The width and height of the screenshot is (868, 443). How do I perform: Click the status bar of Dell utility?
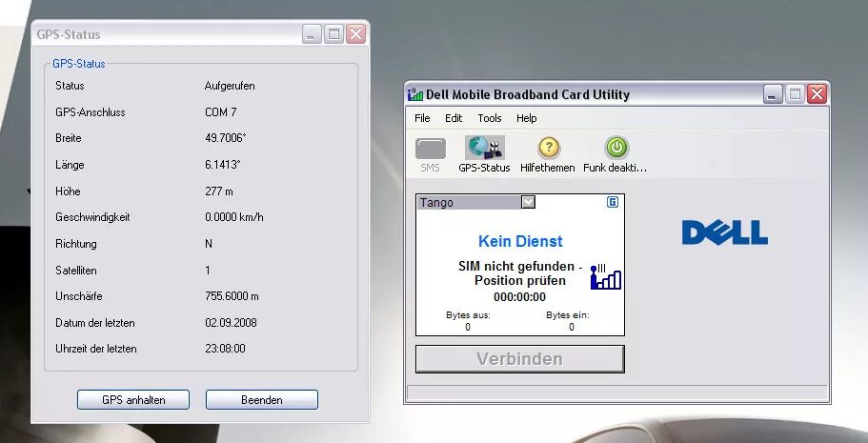coord(616,393)
